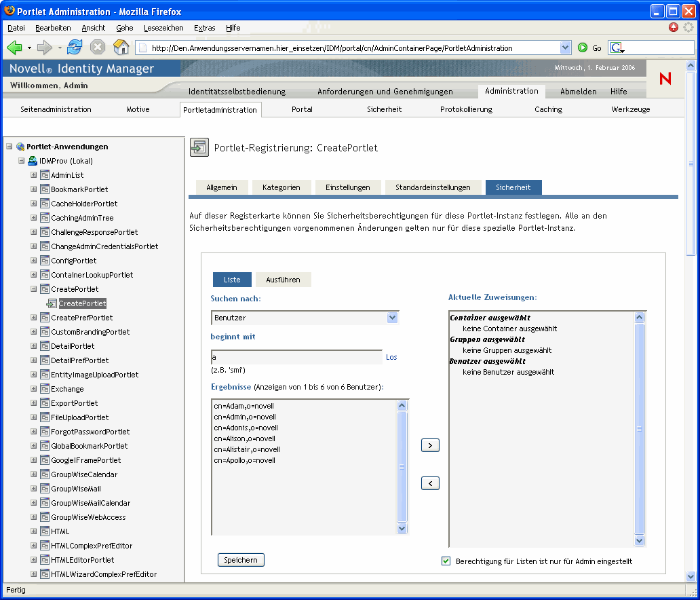The height and width of the screenshot is (600, 700).
Task: Expand the ChallengeResponsePortlet node
Action: pyautogui.click(x=33, y=232)
